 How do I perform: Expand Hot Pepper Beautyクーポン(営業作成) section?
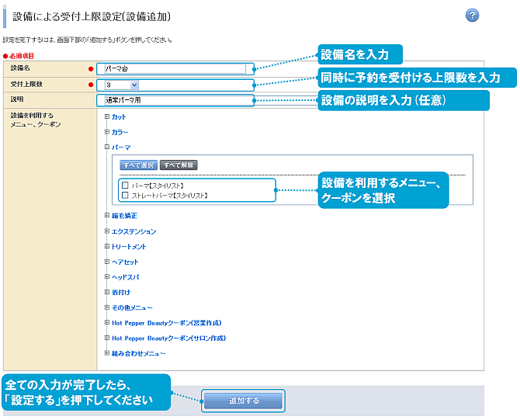107,323
